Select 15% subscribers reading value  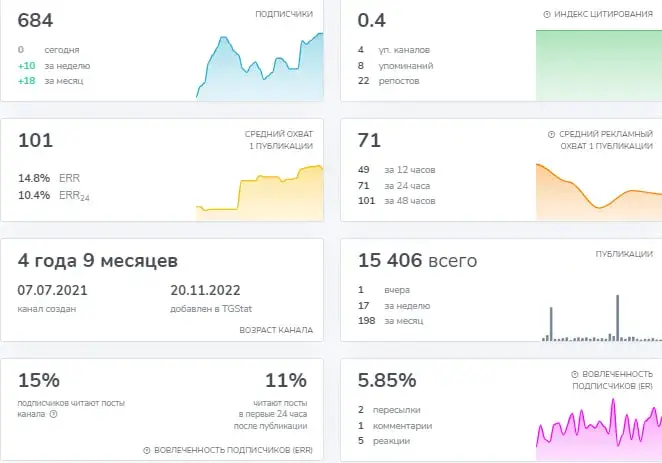(38, 380)
